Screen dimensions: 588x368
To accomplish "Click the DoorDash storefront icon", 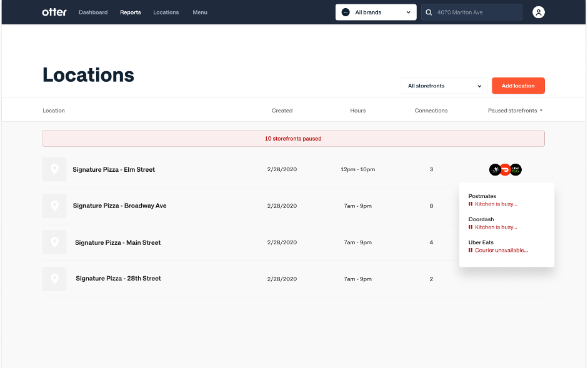I will 505,169.
